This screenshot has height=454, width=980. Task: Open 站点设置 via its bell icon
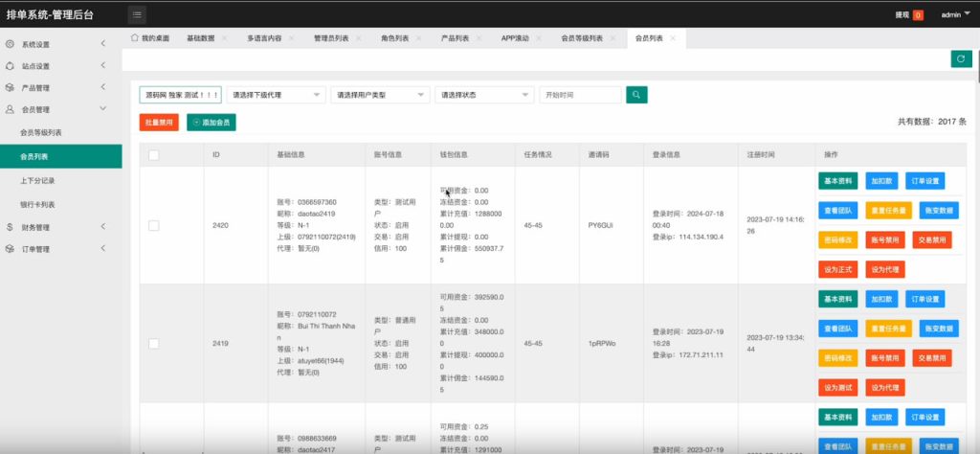coord(10,66)
